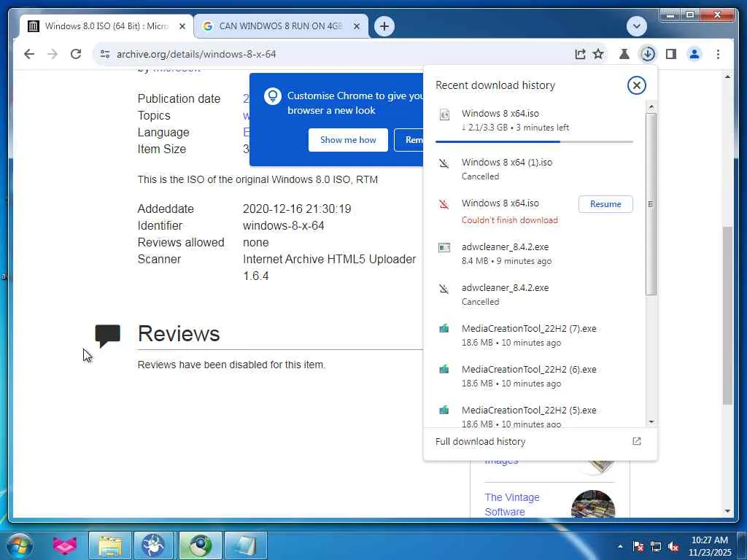Screen dimensions: 747x560
Task: Select cancelled Windows 8 x64 (1).iso entry
Action: [534, 169]
